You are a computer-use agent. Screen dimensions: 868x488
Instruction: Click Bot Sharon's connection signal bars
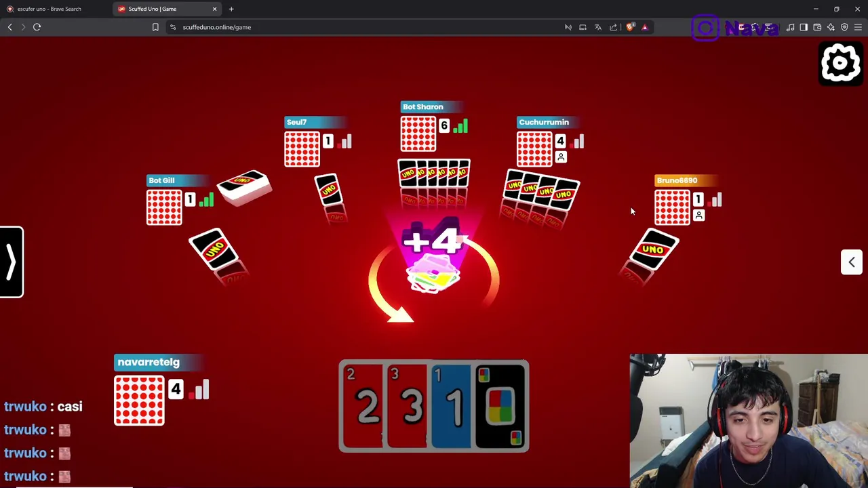(x=460, y=126)
